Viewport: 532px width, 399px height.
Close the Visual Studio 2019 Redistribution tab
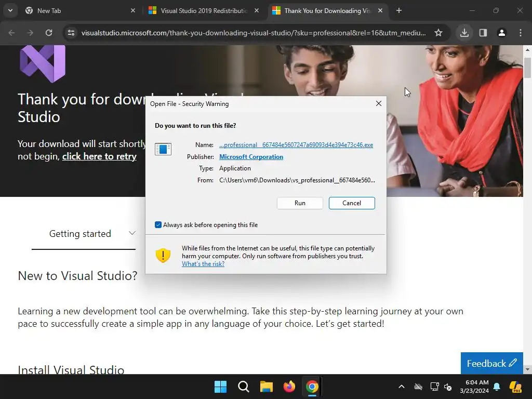pos(257,10)
